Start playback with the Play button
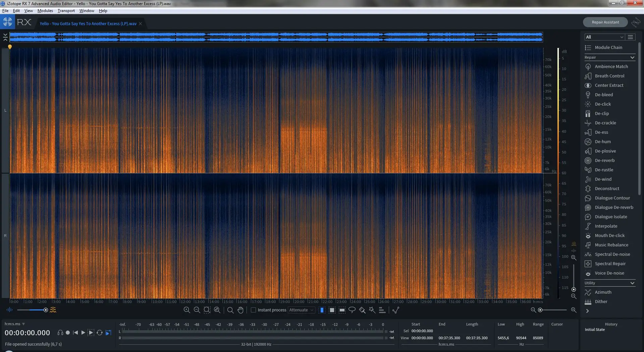 coord(83,333)
